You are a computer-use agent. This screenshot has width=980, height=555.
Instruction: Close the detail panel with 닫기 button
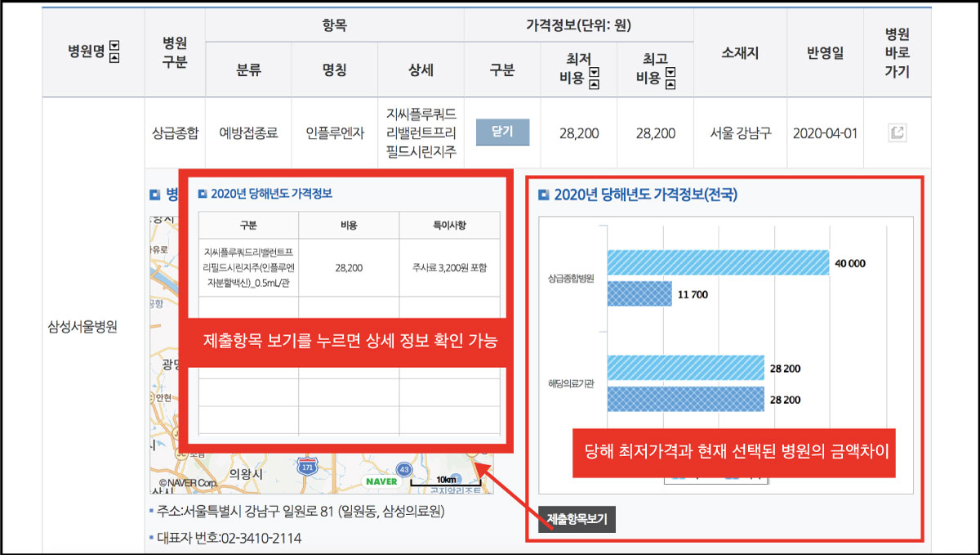(502, 132)
